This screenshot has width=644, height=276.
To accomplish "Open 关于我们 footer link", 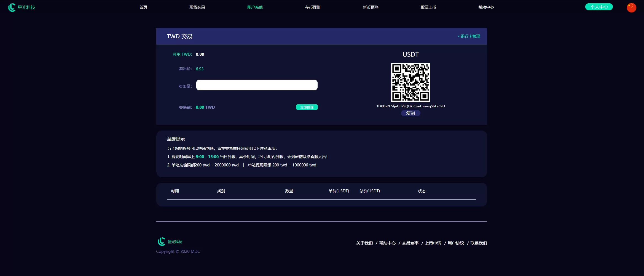I will pyautogui.click(x=364, y=243).
